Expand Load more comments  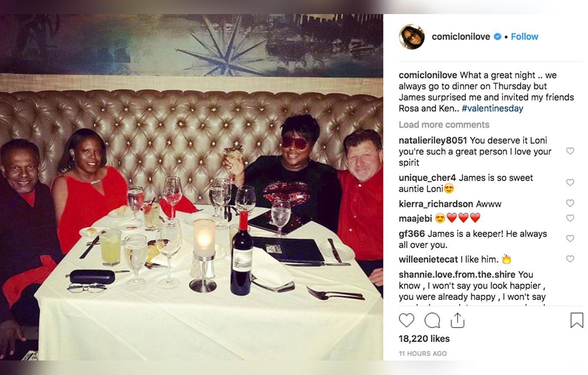444,124
